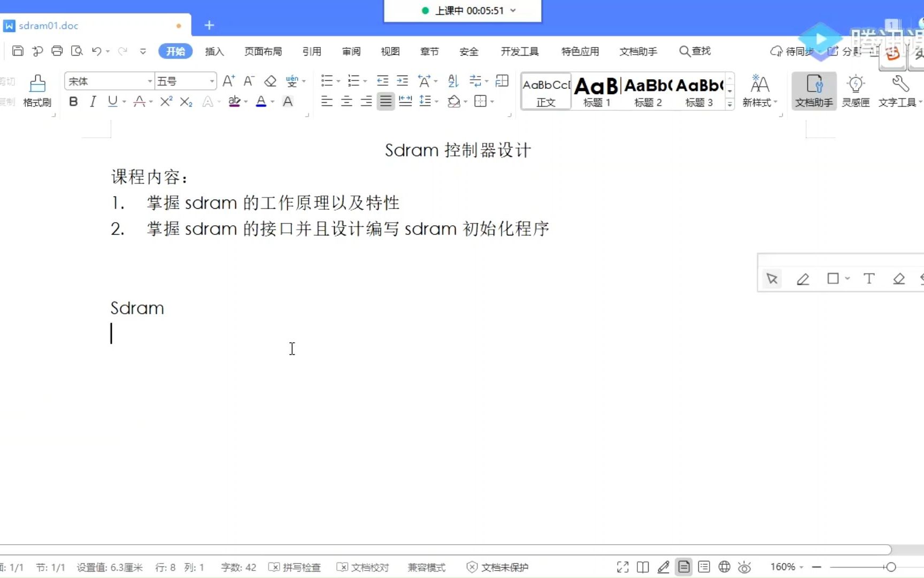Apply the 标题 2 heading style

click(x=648, y=91)
